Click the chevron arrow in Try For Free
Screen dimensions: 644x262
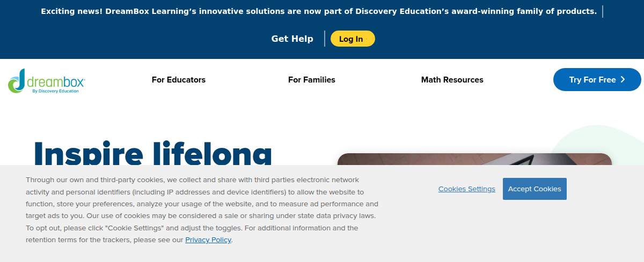tap(623, 79)
